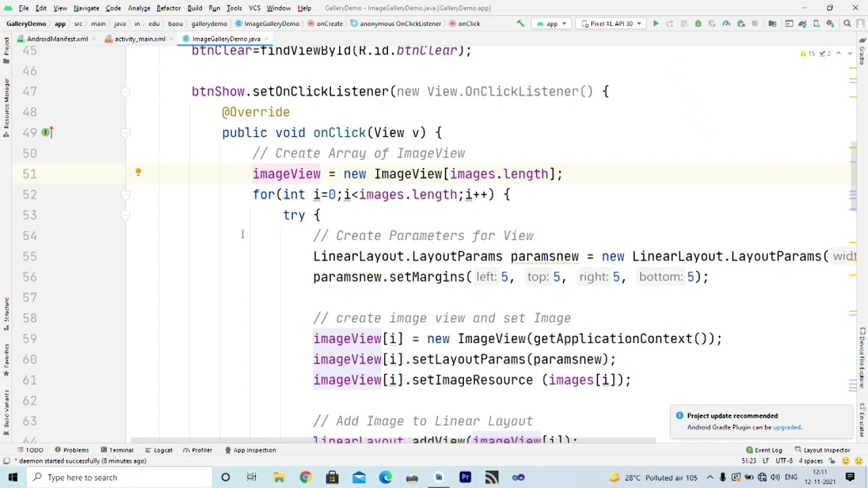Toggle the Layout Inspector tool window

click(x=823, y=450)
